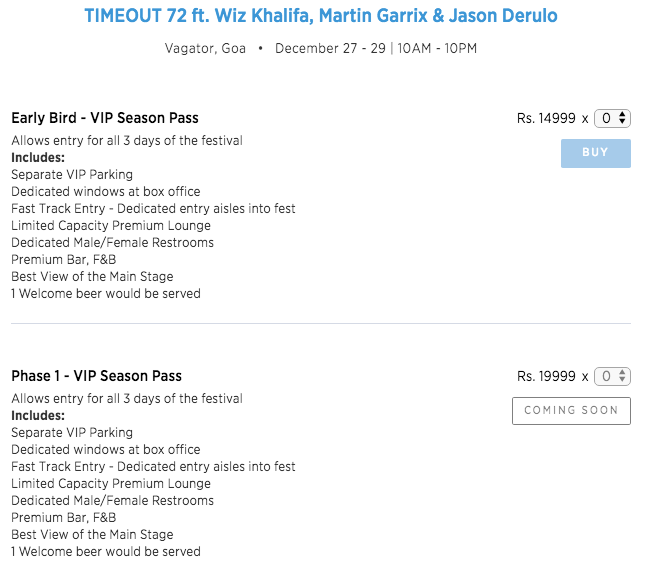Select the Early Bird - VIP Season Pass heading
Viewport: 649px width, 583px height.
(105, 118)
